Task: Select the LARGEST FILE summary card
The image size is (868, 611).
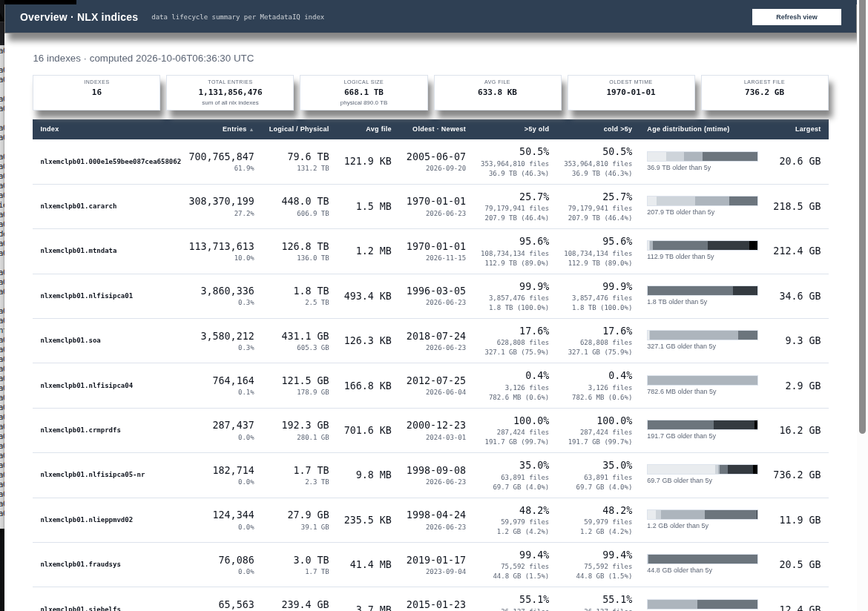Action: (764, 93)
